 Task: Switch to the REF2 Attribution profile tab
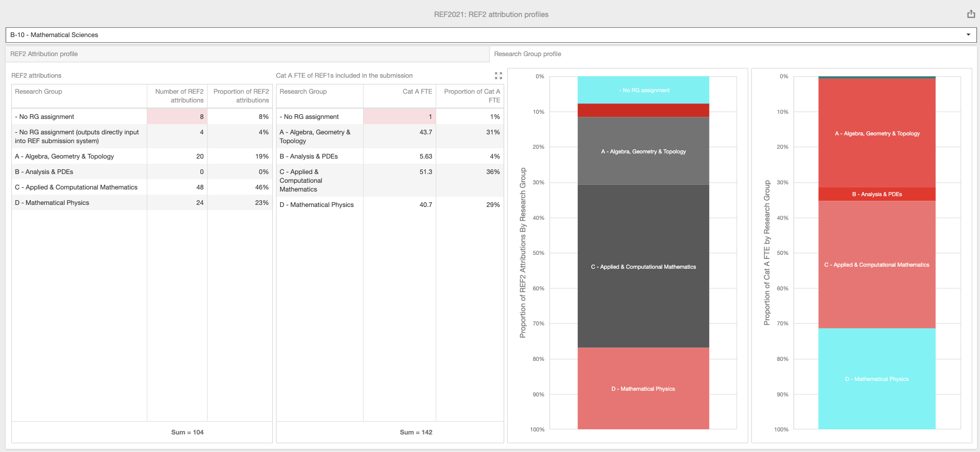pos(247,54)
